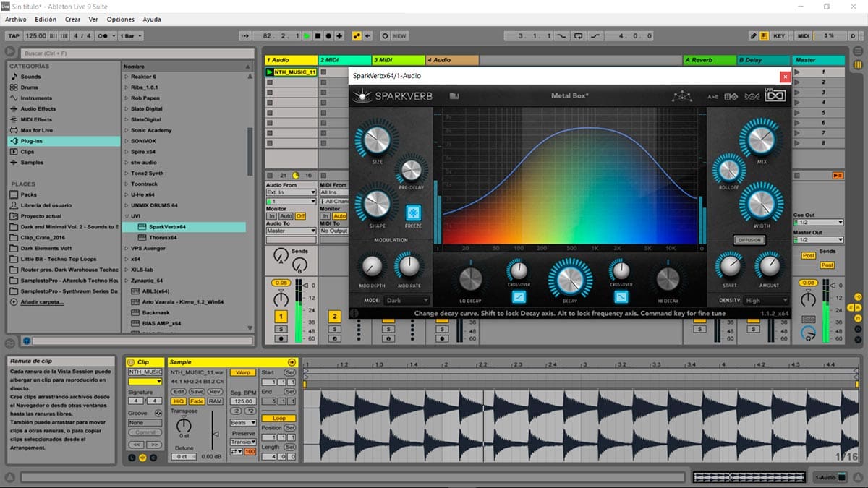Select the Drums category in browser
This screenshot has height=488, width=868.
[x=30, y=87]
